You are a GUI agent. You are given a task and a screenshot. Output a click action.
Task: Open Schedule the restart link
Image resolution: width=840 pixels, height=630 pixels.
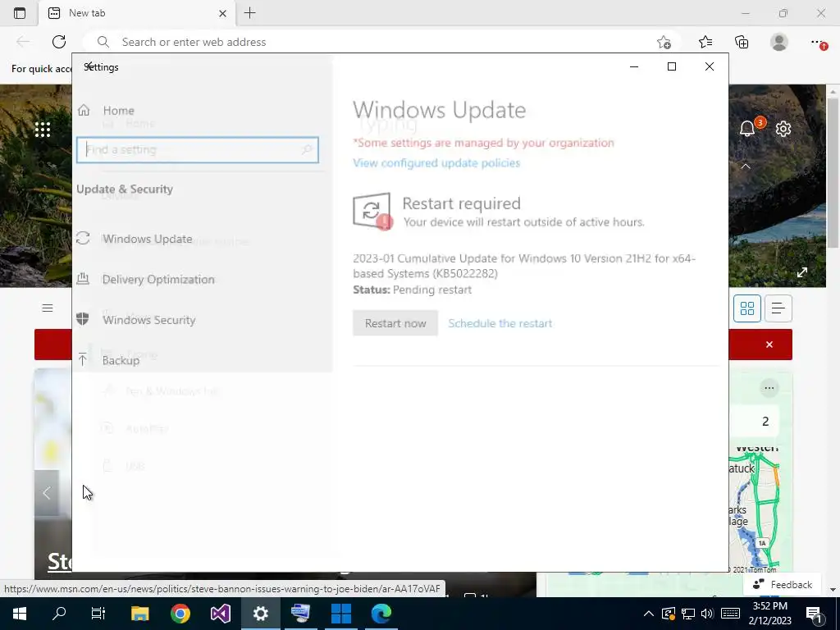500,323
